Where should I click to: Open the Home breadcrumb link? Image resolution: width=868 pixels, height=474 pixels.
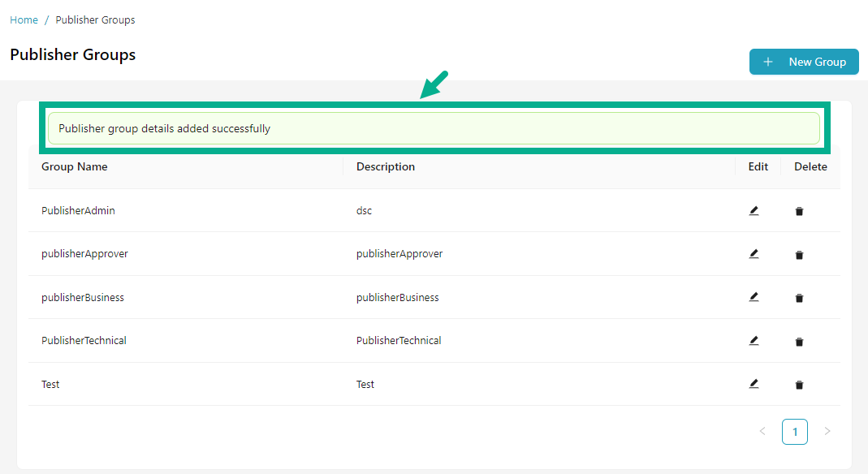coord(24,19)
